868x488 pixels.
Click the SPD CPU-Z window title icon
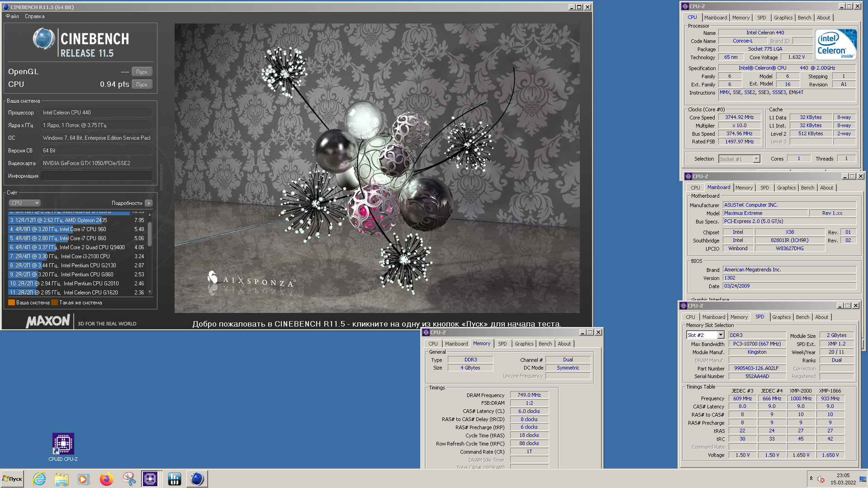click(683, 306)
